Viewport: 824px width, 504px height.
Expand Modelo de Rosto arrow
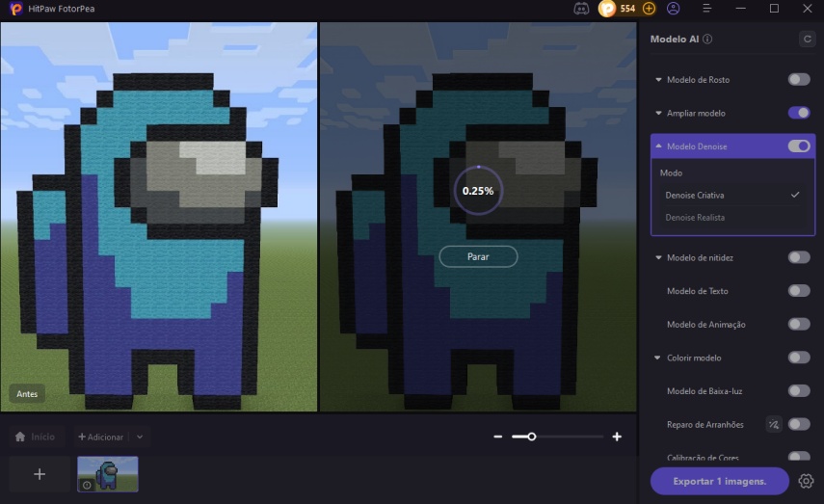(658, 80)
